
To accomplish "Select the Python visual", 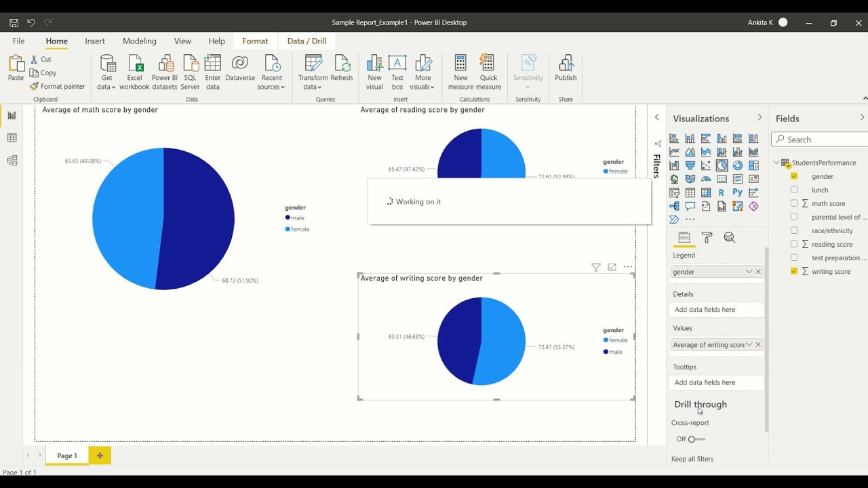I will point(737,192).
